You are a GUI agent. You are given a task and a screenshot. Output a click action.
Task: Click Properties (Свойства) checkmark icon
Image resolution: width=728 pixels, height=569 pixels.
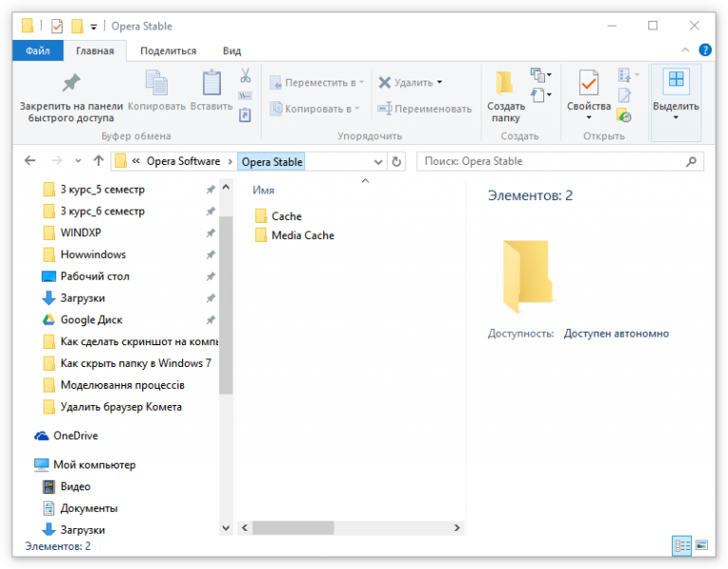589,83
